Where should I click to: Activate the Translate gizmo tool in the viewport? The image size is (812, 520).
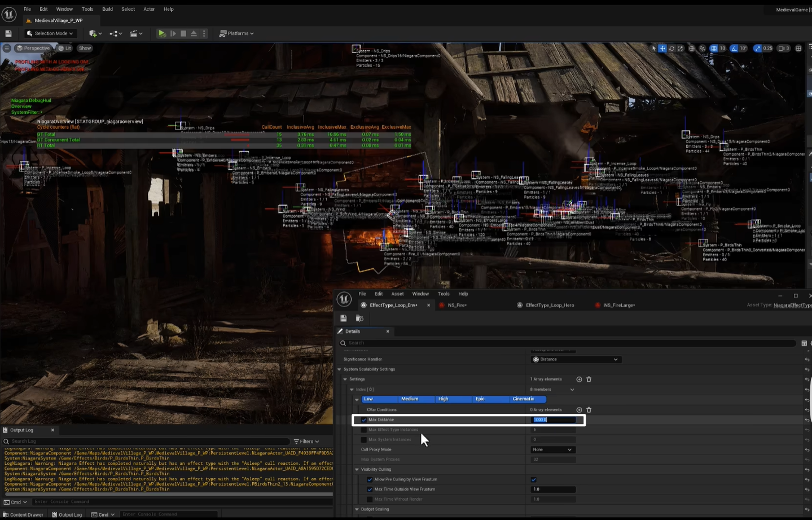662,49
